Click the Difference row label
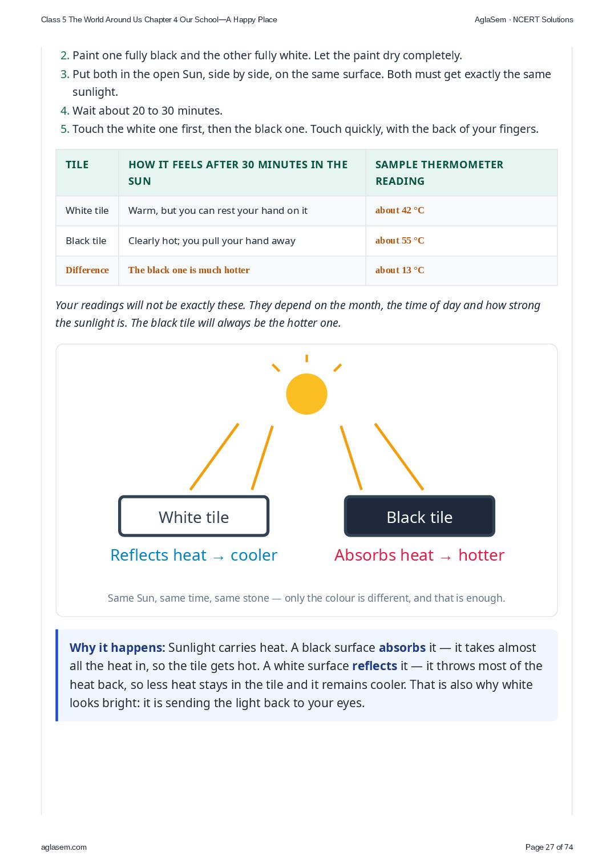This screenshot has height=868, width=614. (x=87, y=270)
